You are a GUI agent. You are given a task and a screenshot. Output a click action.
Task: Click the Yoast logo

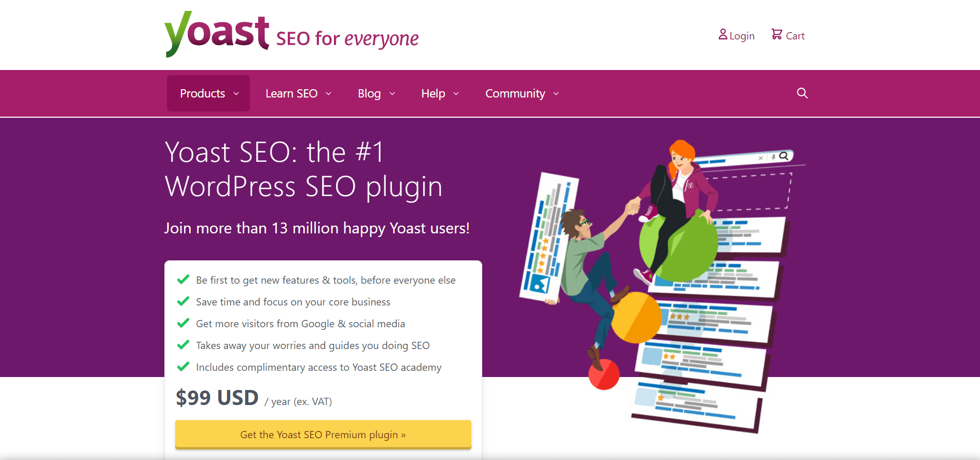click(x=217, y=34)
